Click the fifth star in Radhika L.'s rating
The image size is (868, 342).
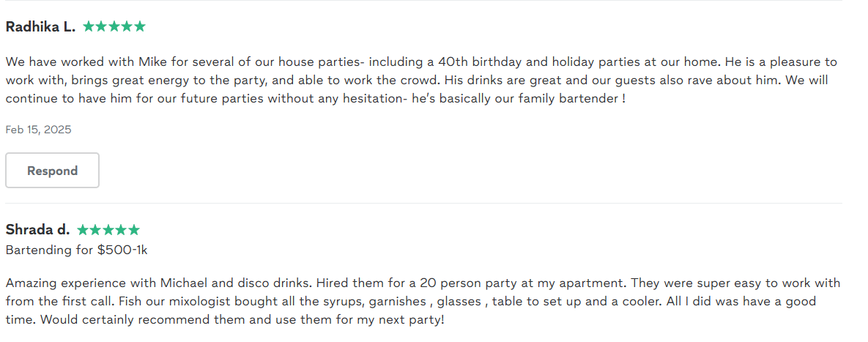140,26
